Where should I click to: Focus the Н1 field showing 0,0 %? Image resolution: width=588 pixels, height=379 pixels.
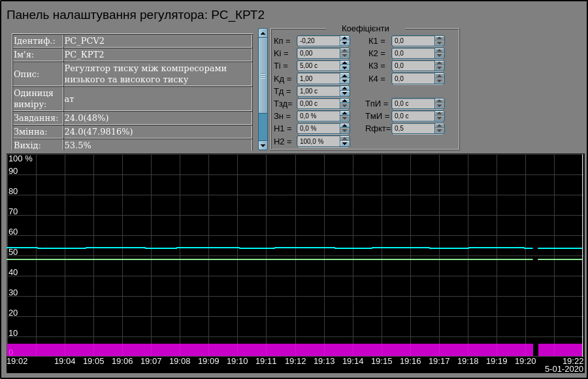(x=318, y=128)
